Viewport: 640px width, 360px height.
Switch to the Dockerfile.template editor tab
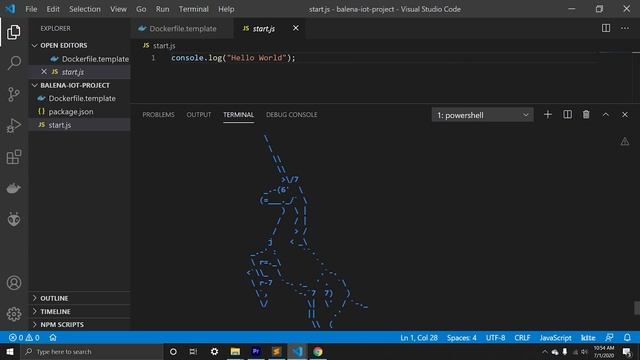182,28
